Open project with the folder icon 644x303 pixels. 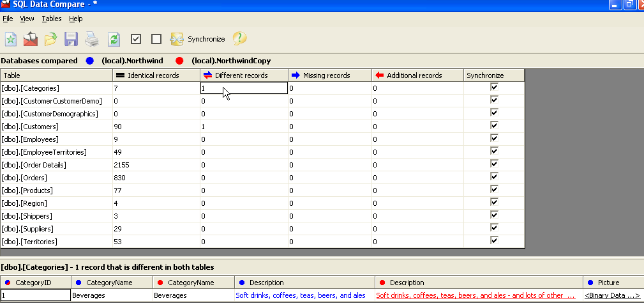point(50,39)
